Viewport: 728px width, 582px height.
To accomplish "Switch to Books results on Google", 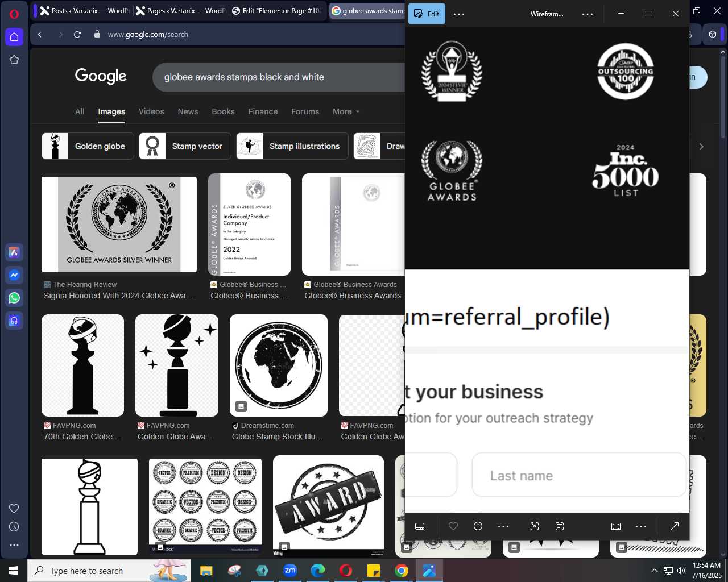I will tap(223, 111).
